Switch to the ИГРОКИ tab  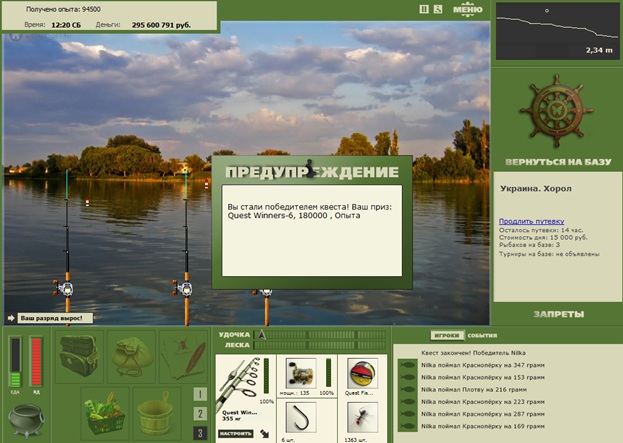click(447, 335)
